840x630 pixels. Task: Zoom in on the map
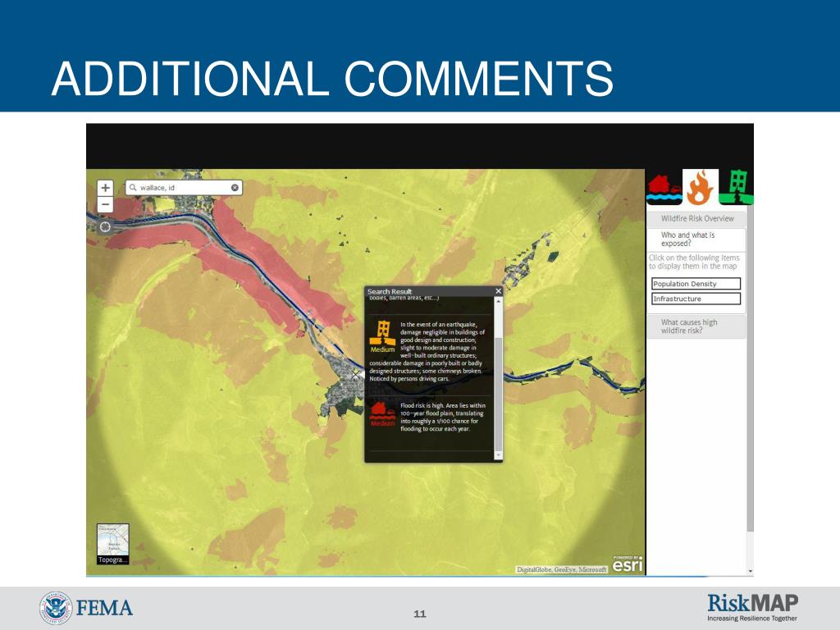tap(106, 188)
